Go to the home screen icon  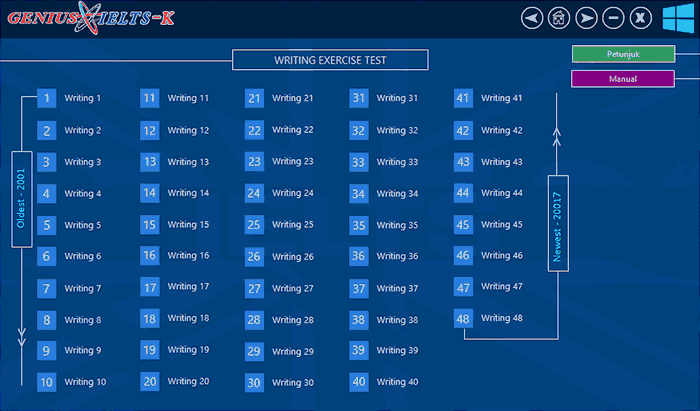point(559,18)
